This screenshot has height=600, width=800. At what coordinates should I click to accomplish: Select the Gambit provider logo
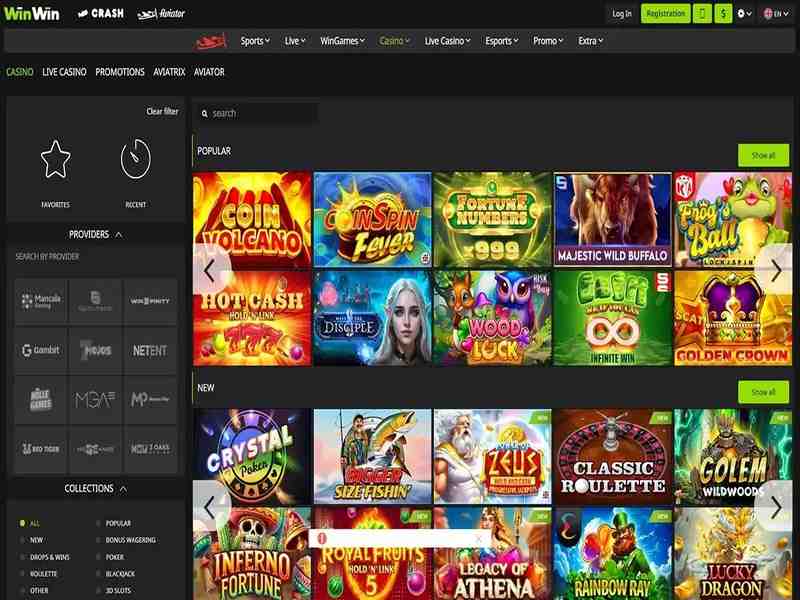[x=41, y=350]
